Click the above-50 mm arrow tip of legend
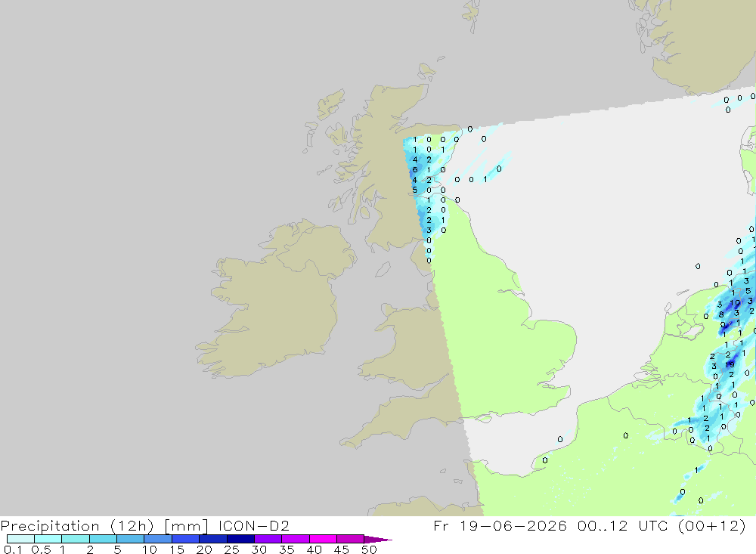 [377, 539]
